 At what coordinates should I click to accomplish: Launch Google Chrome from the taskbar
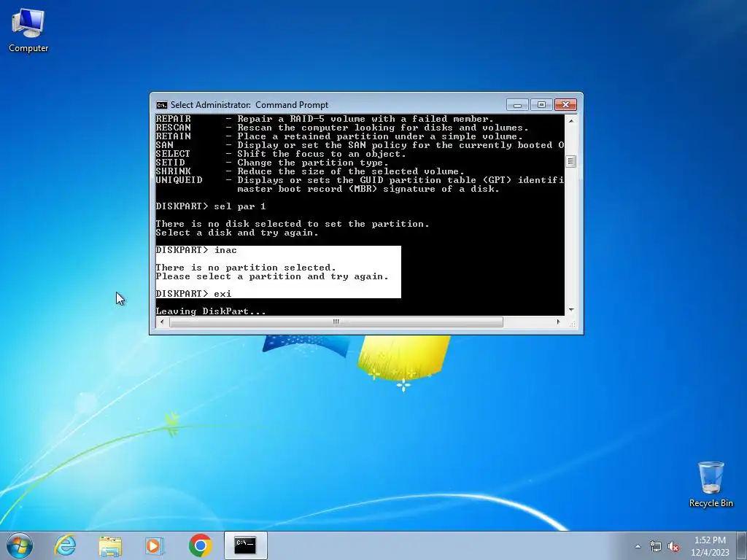click(x=200, y=545)
